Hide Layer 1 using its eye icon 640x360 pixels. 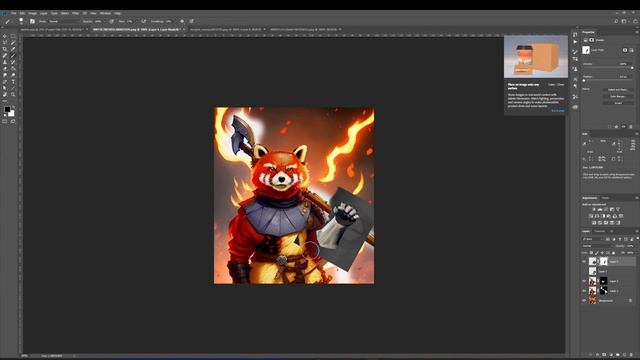[x=584, y=291]
